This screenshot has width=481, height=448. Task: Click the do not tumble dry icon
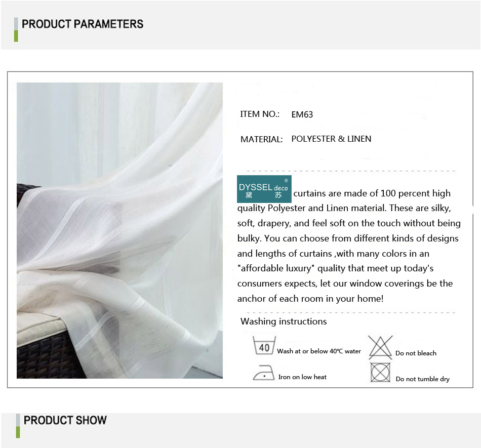tap(380, 373)
